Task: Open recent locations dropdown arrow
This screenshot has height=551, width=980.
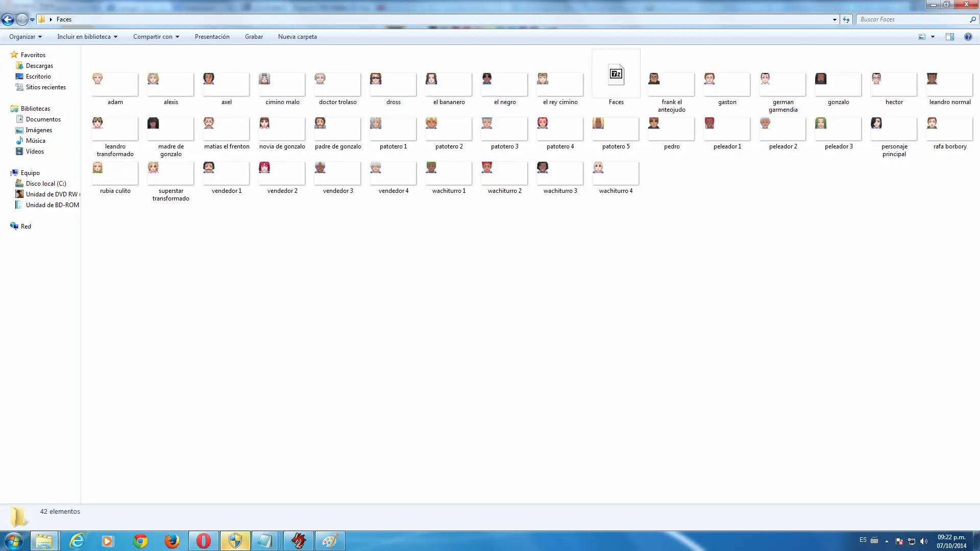Action: coord(33,19)
